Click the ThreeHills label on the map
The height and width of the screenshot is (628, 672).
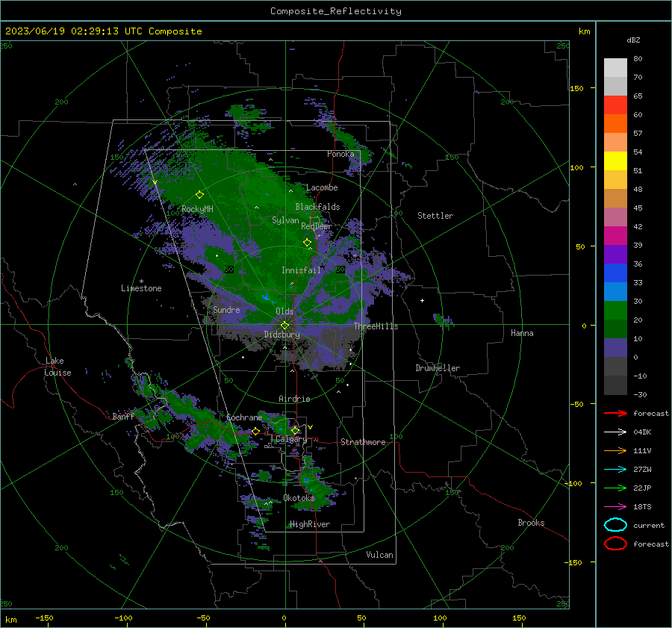(x=376, y=326)
